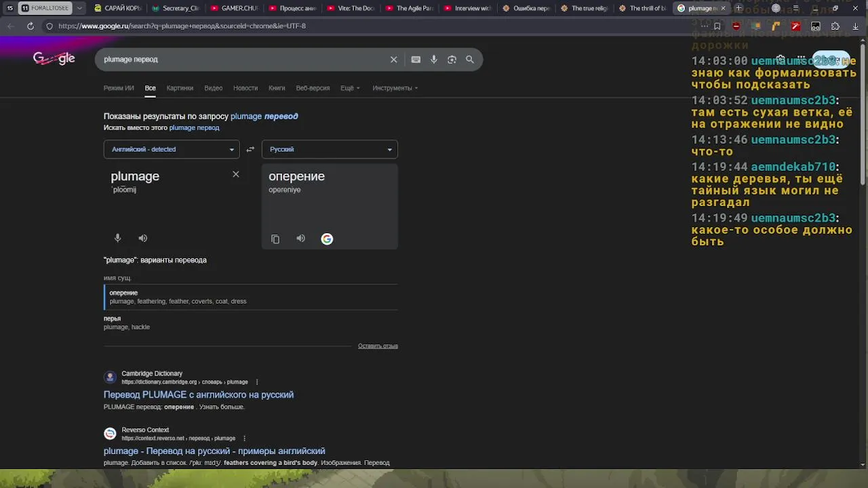The height and width of the screenshot is (488, 868).
Task: Open the on-screen keyboard in search bar
Action: click(x=416, y=60)
